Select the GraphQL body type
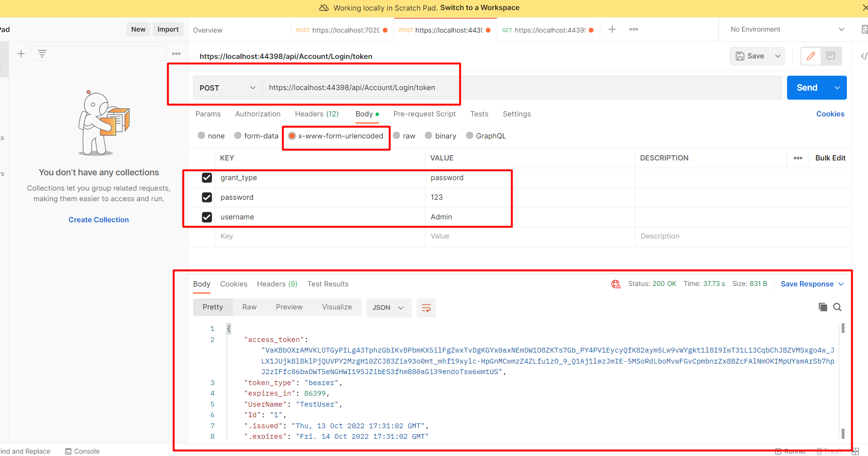 click(470, 136)
